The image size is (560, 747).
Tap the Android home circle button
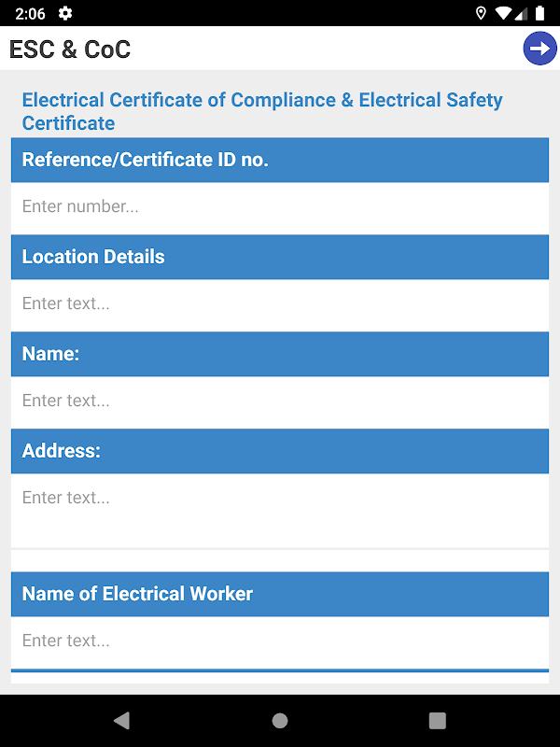280,720
